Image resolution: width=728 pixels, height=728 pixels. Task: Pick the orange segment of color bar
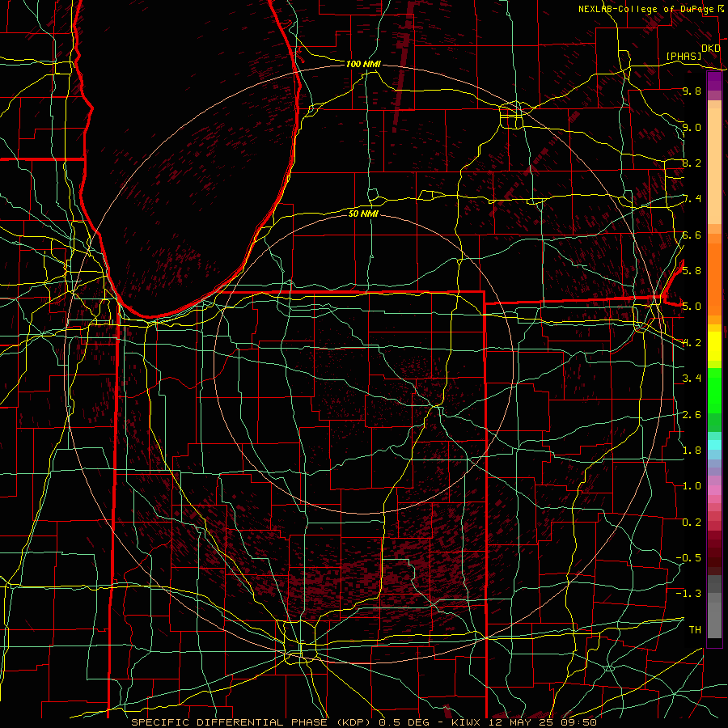pyautogui.click(x=714, y=278)
